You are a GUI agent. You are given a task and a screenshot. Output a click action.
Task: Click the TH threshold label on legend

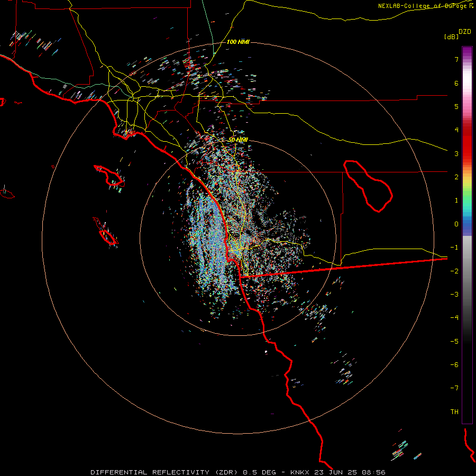coord(454,411)
